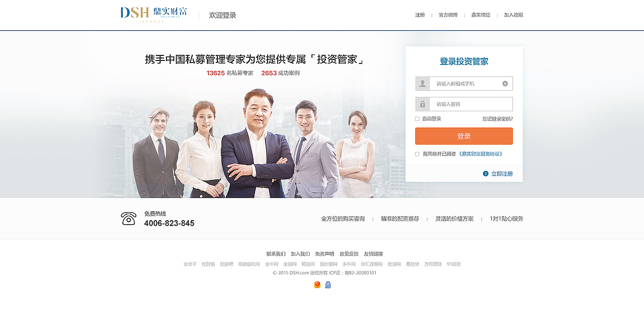Open the 《鼎实财富服务协议》 link
This screenshot has width=644, height=329.
(480, 154)
